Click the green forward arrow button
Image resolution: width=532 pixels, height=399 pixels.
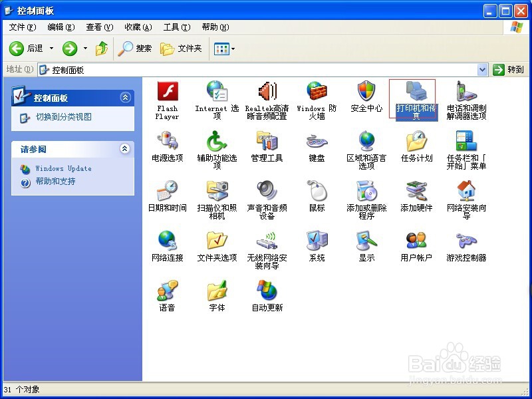pyautogui.click(x=70, y=49)
